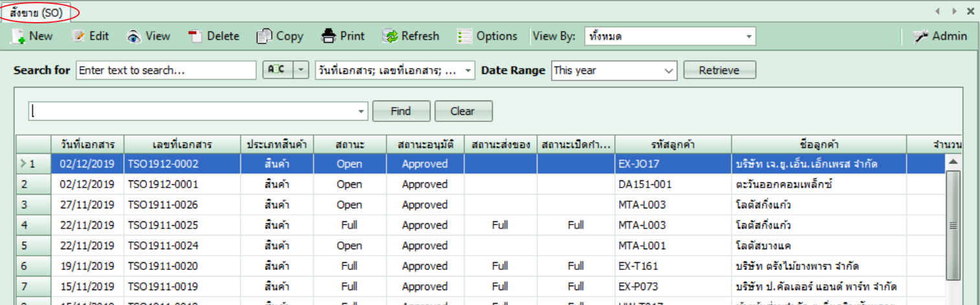Select row with document TSO1911-0025
The image size is (980, 305).
163,225
